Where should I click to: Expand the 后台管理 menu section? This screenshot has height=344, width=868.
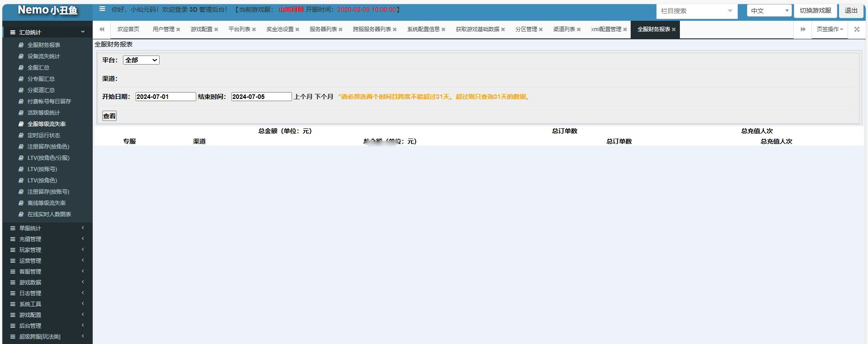[47, 325]
